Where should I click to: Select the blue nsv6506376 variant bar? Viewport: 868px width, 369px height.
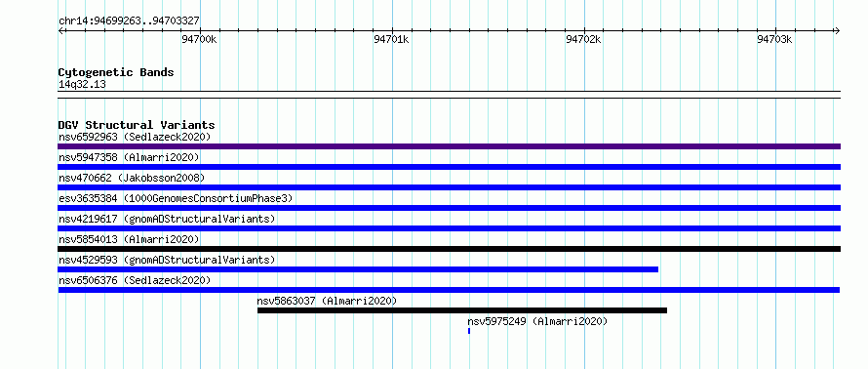(x=449, y=290)
